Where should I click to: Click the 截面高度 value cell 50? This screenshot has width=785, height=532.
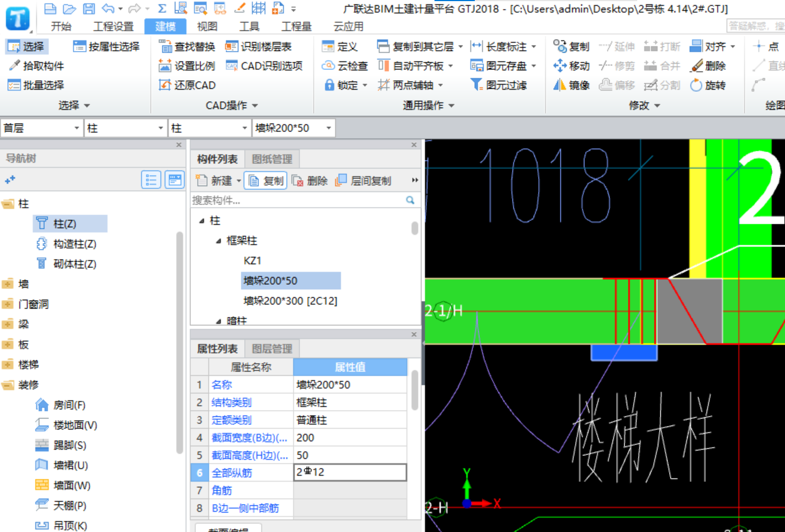[x=350, y=455]
